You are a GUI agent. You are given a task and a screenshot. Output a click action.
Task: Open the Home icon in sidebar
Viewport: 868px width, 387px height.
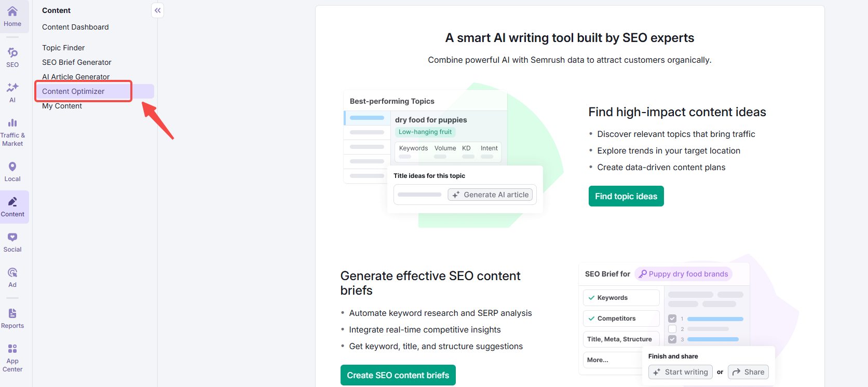(12, 16)
